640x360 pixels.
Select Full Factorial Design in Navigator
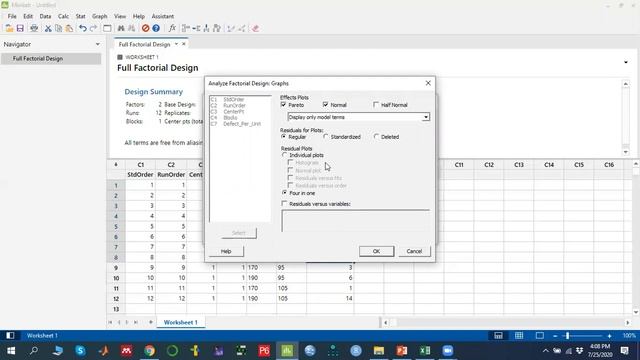pyautogui.click(x=51, y=59)
